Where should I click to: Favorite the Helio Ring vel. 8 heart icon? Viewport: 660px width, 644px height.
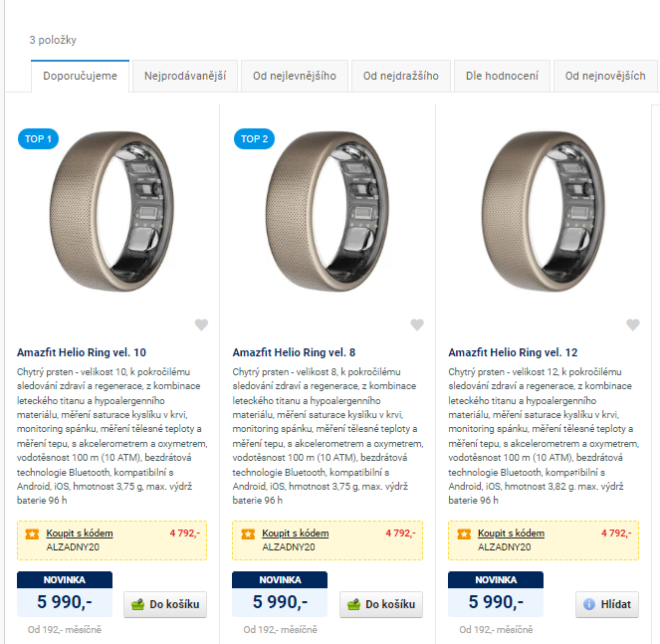click(417, 324)
